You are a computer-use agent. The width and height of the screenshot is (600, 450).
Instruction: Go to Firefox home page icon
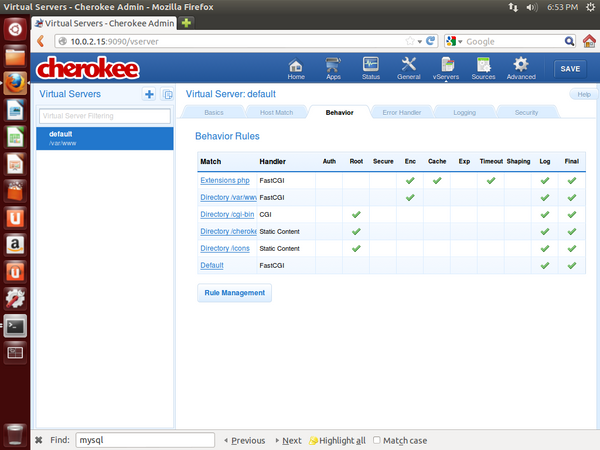tap(589, 41)
